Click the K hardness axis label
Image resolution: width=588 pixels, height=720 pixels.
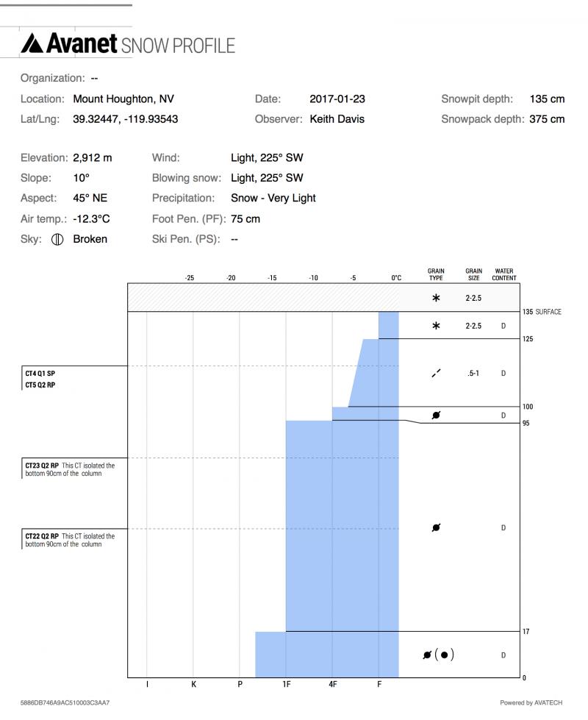click(193, 685)
